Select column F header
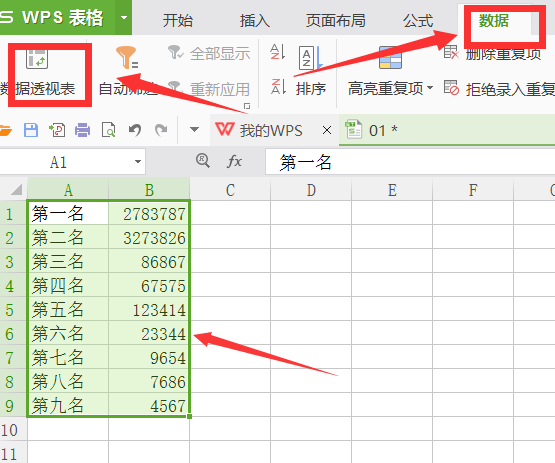This screenshot has height=463, width=555. [473, 190]
